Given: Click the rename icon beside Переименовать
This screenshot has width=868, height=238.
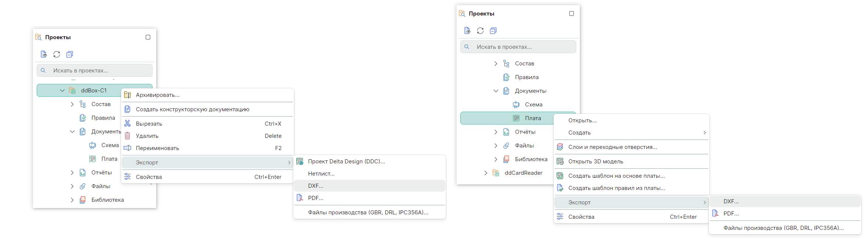Looking at the screenshot, I should tap(127, 148).
